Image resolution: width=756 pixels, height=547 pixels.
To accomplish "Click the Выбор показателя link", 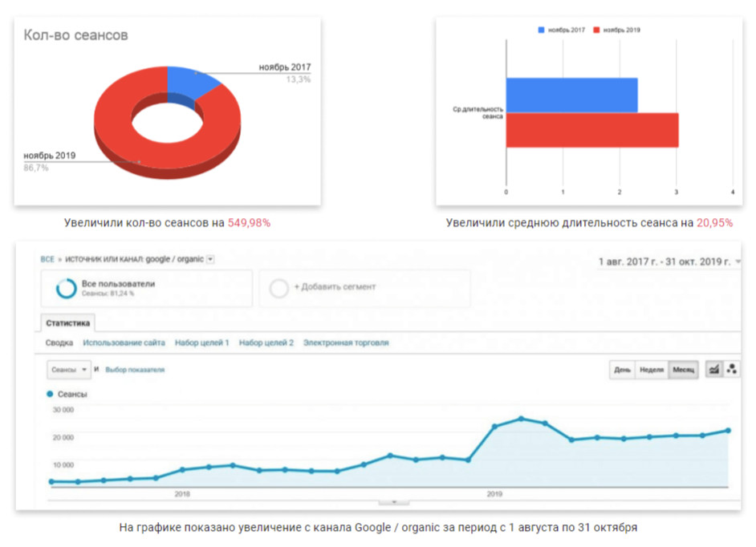I will (x=135, y=370).
